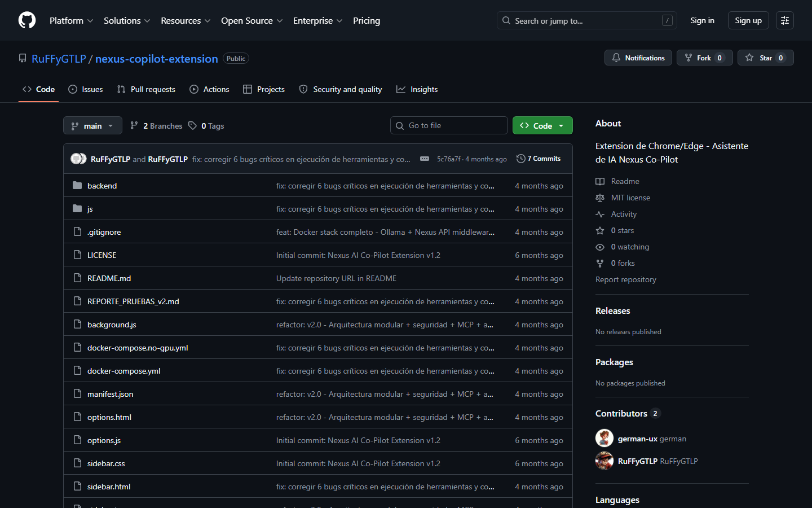The height and width of the screenshot is (508, 812).
Task: Click Report repository link
Action: coord(626,279)
